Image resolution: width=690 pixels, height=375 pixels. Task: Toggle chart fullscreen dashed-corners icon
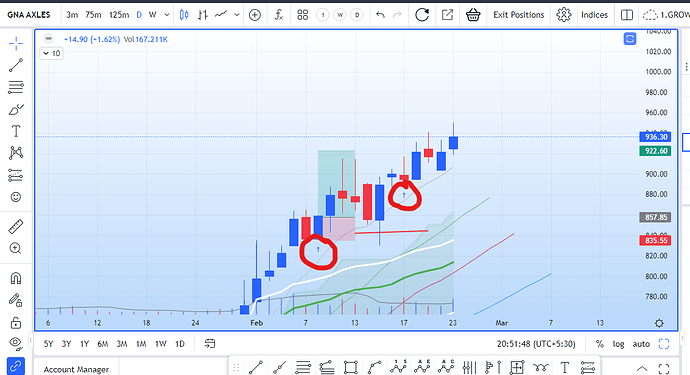tap(664, 344)
